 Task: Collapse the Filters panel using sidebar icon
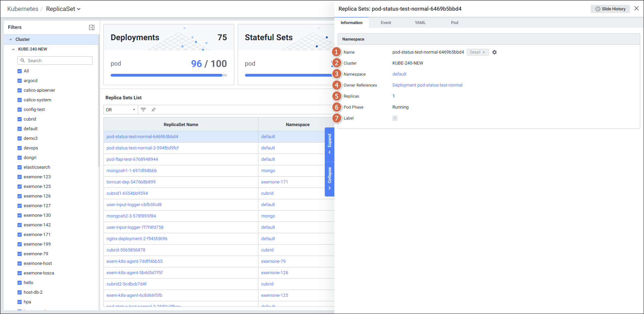click(x=92, y=27)
